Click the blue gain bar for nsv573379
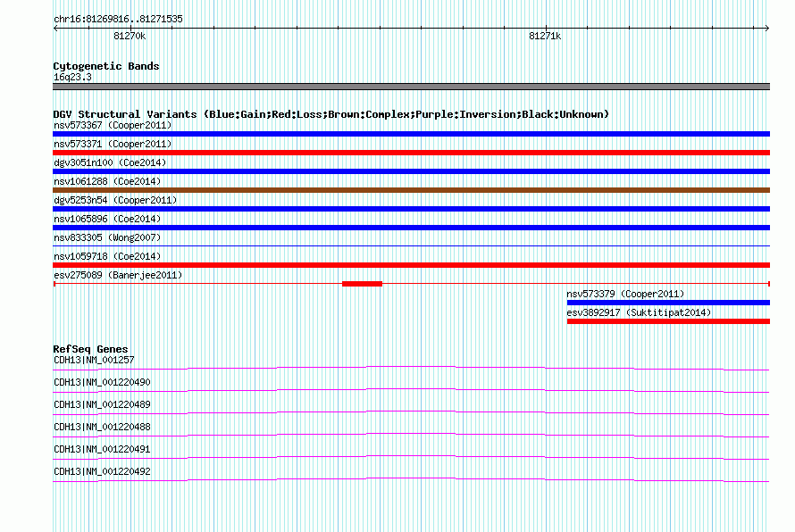This screenshot has width=795, height=532. (668, 303)
